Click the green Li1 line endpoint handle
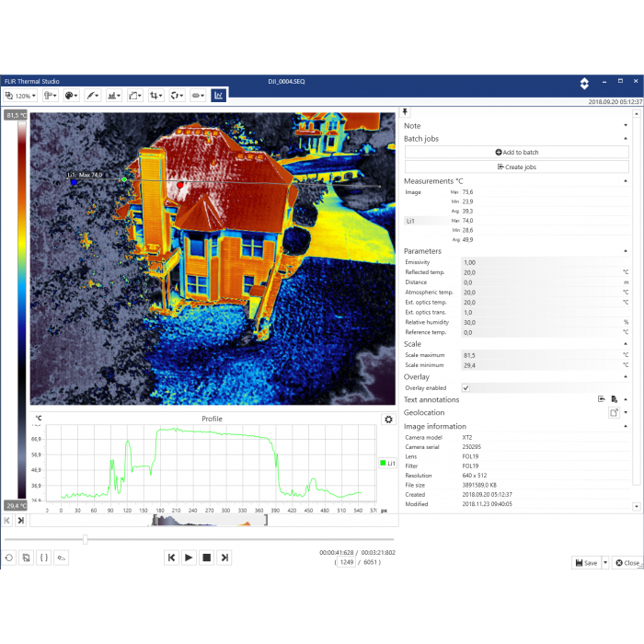 (x=124, y=179)
